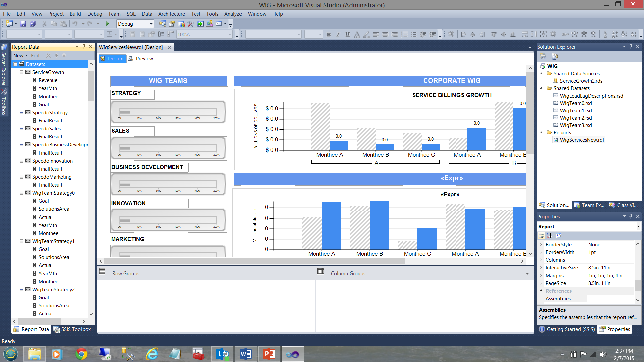The width and height of the screenshot is (644, 362).
Task: Toggle auto-hide pin on Solution Explorer
Action: 631,47
